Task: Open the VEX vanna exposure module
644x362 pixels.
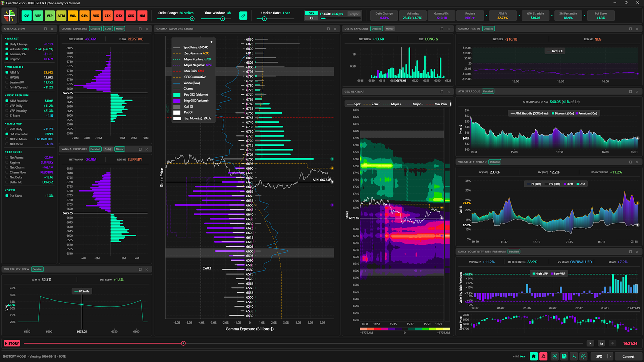Action: (96, 15)
